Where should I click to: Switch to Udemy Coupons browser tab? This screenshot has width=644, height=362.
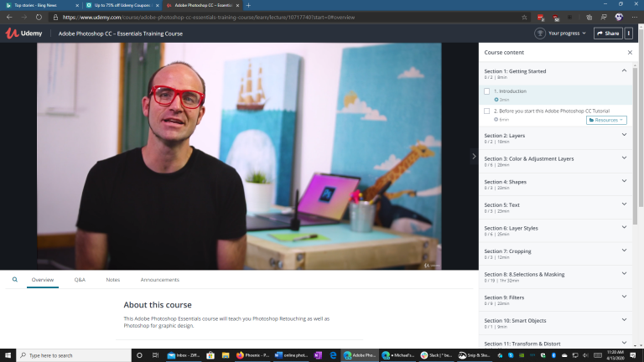(x=122, y=5)
